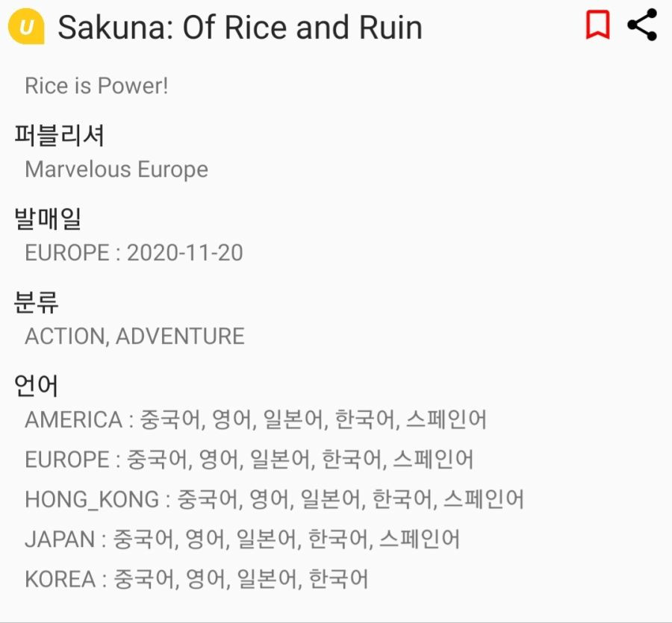Screen dimensions: 672x623
Task: Select the JAPAN language row
Action: tap(242, 539)
